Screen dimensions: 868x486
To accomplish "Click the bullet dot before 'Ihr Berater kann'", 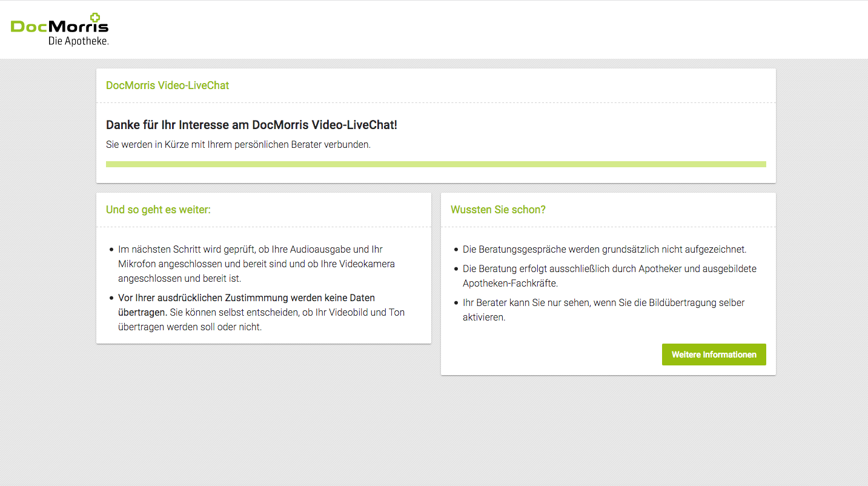I will pyautogui.click(x=456, y=303).
